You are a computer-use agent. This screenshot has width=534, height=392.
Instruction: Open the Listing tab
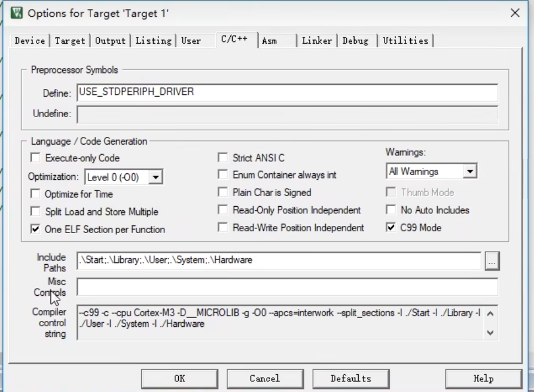point(153,41)
